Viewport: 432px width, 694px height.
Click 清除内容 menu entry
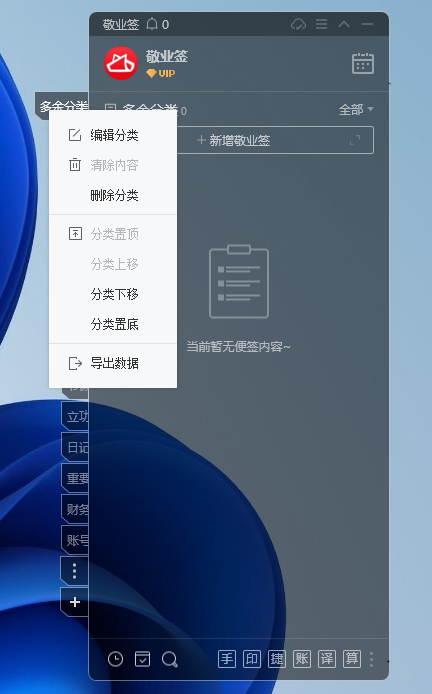click(113, 165)
